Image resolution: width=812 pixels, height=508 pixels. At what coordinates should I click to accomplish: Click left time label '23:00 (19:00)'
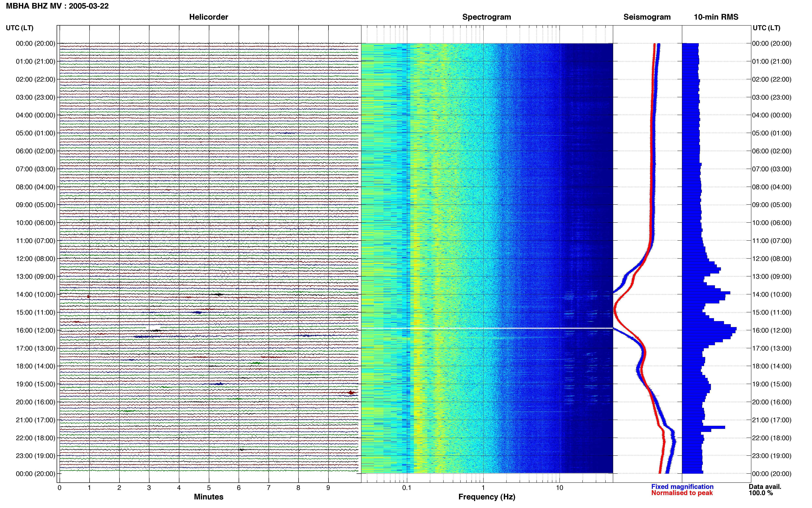pyautogui.click(x=36, y=456)
